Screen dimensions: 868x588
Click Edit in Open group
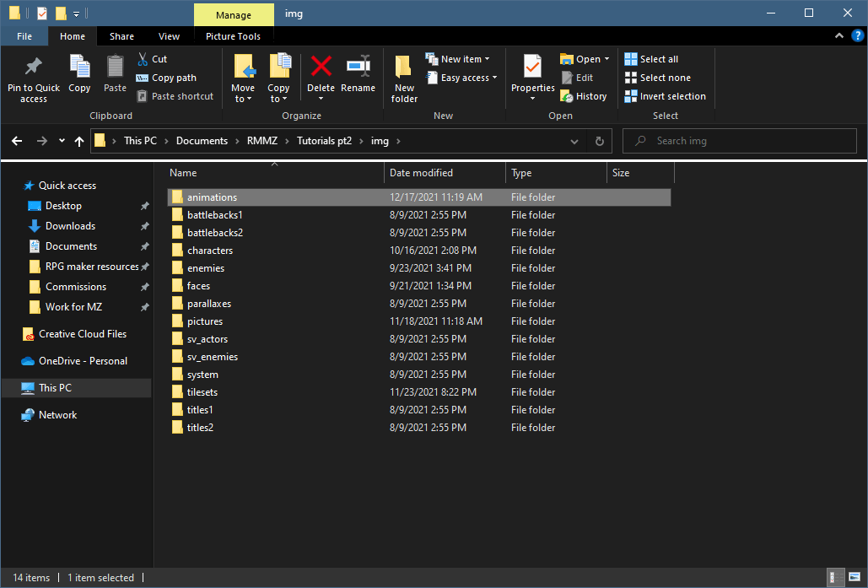tap(577, 78)
